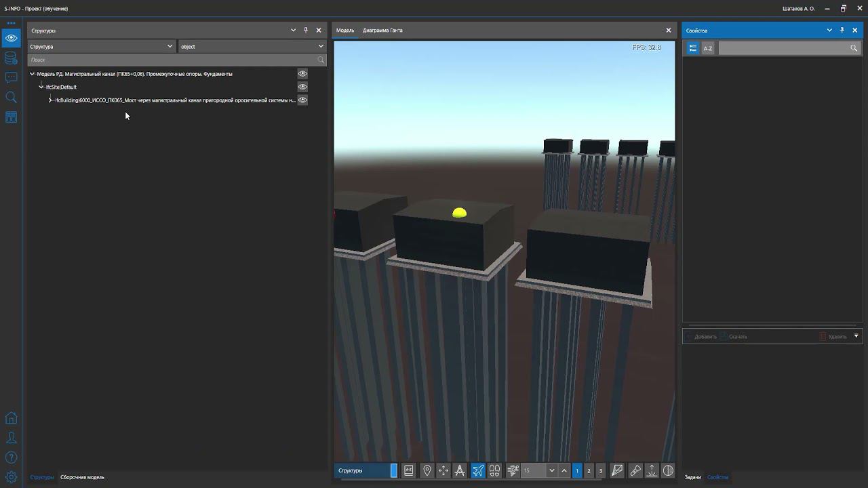Switch to the Сборочная модель tab
Screen dimensions: 868x488
[82, 477]
